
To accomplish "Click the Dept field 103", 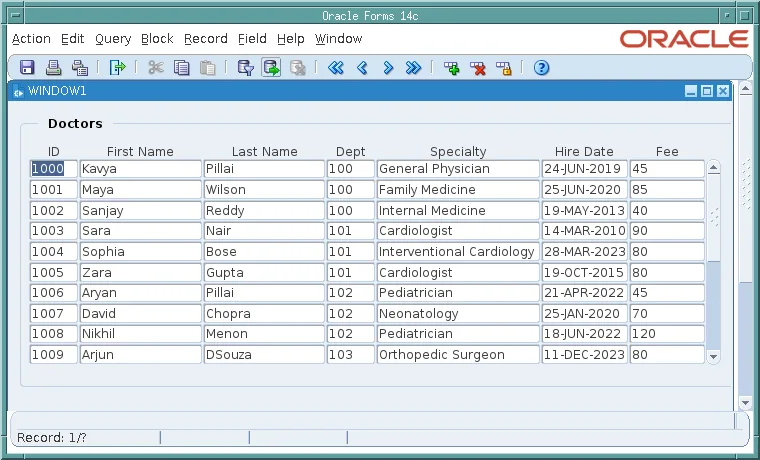I will coord(350,354).
